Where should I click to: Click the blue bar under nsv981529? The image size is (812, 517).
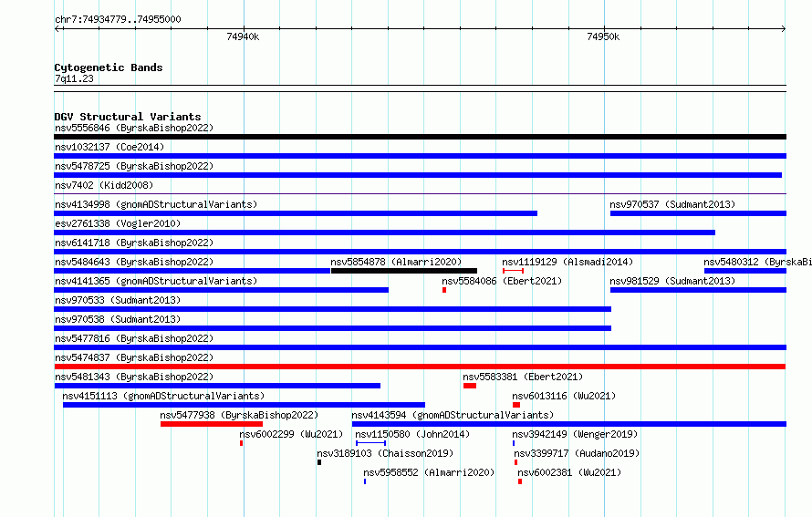698,290
